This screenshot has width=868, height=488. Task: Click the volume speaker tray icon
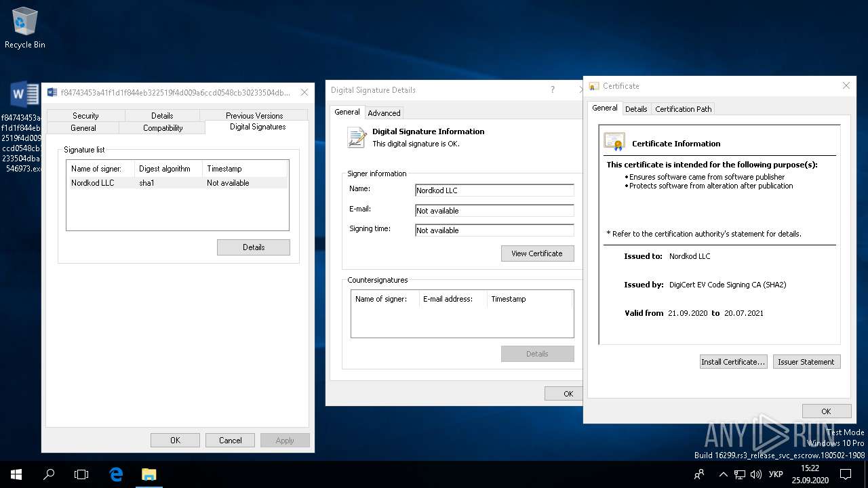756,474
